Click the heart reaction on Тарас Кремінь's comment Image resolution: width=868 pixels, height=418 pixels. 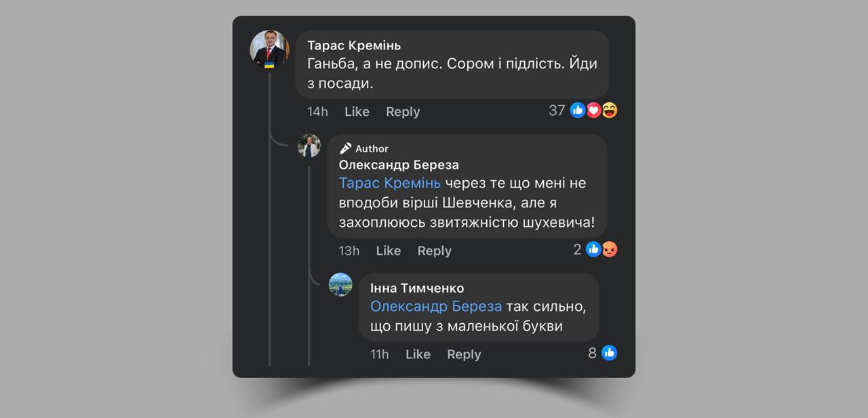pyautogui.click(x=594, y=110)
